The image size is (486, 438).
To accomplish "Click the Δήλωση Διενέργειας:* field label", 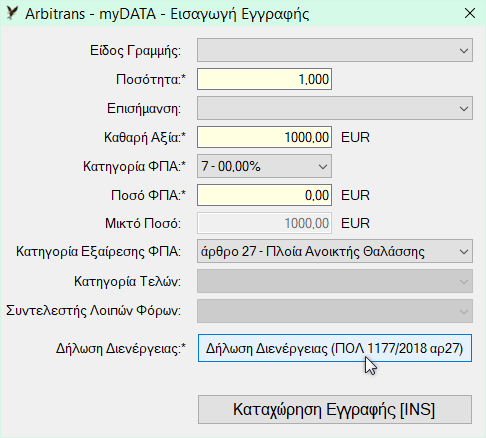I will pos(121,349).
